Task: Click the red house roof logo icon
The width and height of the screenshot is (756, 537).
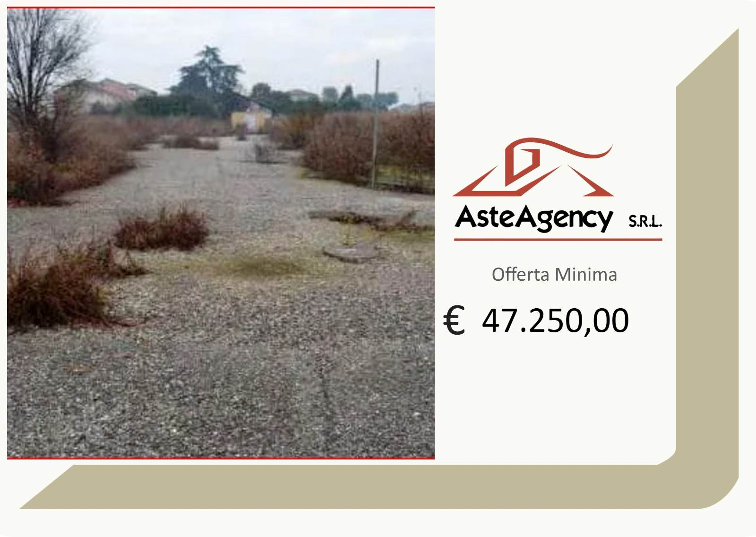Action: coord(533,167)
